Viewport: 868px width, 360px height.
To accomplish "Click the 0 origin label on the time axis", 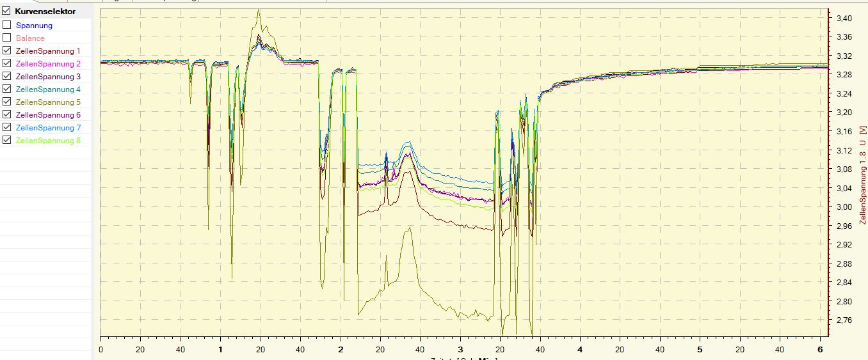I will tap(100, 350).
